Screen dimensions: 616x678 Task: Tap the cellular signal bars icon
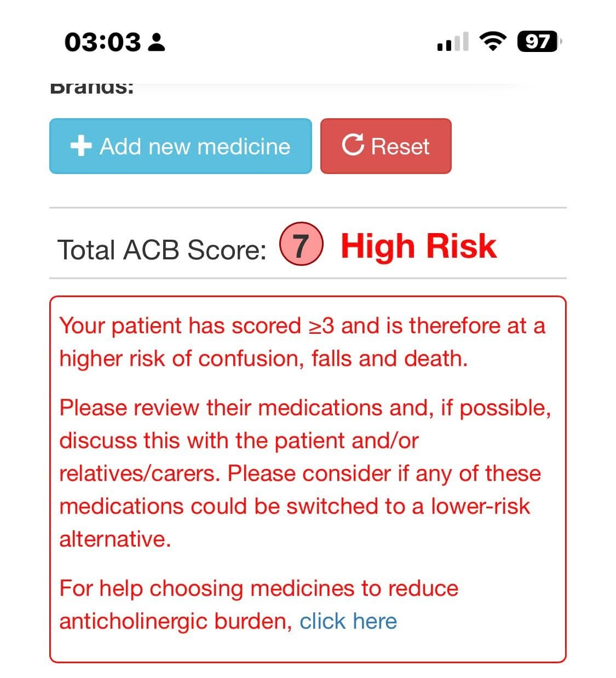(x=453, y=42)
